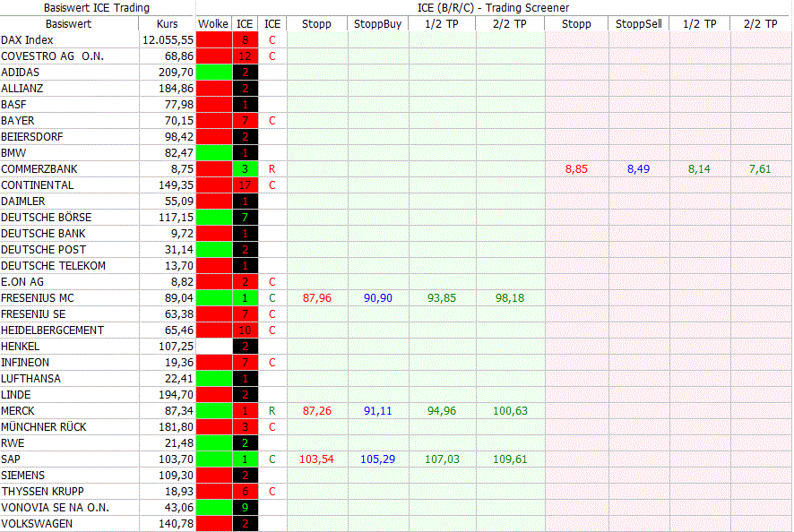Click HEIDELBERGCEMENT name cell

53,330
